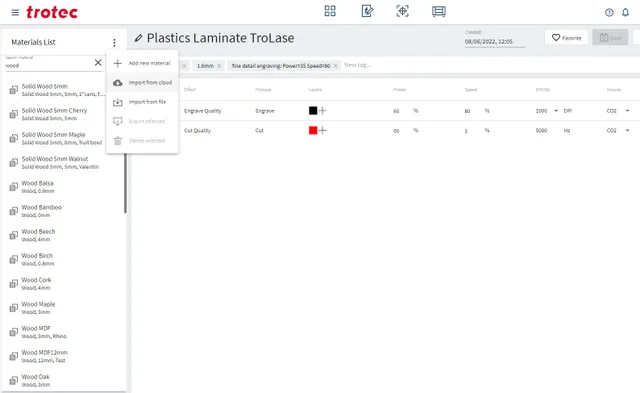This screenshot has height=393, width=640.
Task: Click the New tag input field
Action: click(x=358, y=65)
